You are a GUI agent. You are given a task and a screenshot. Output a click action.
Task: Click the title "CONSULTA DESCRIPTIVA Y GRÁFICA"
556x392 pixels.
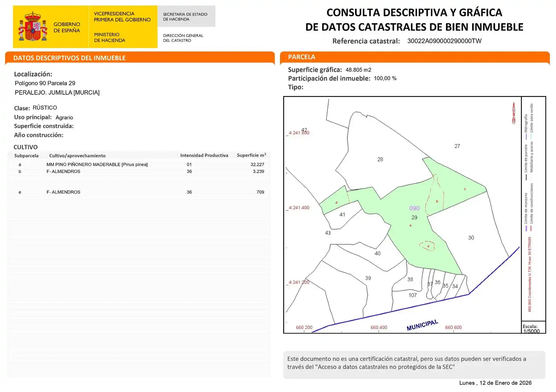point(414,12)
